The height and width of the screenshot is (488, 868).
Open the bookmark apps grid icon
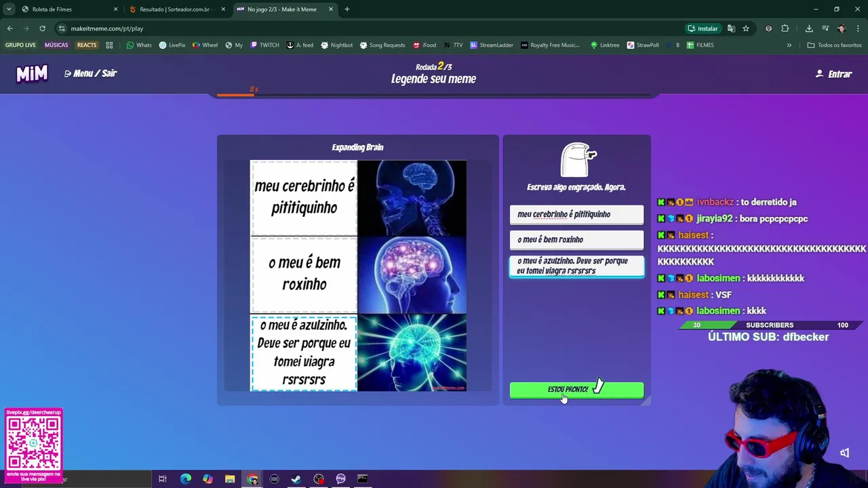pyautogui.click(x=109, y=45)
